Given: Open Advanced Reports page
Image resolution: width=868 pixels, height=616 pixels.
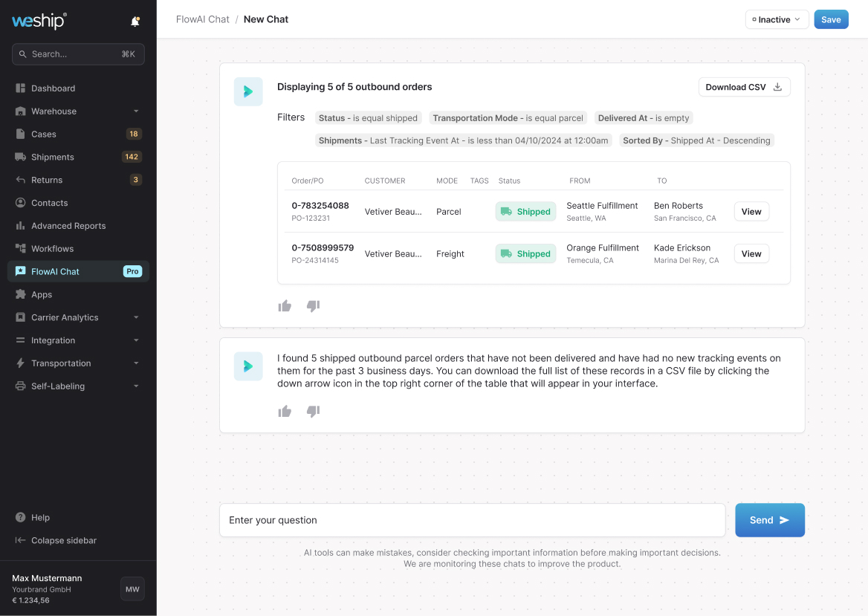Looking at the screenshot, I should 68,226.
